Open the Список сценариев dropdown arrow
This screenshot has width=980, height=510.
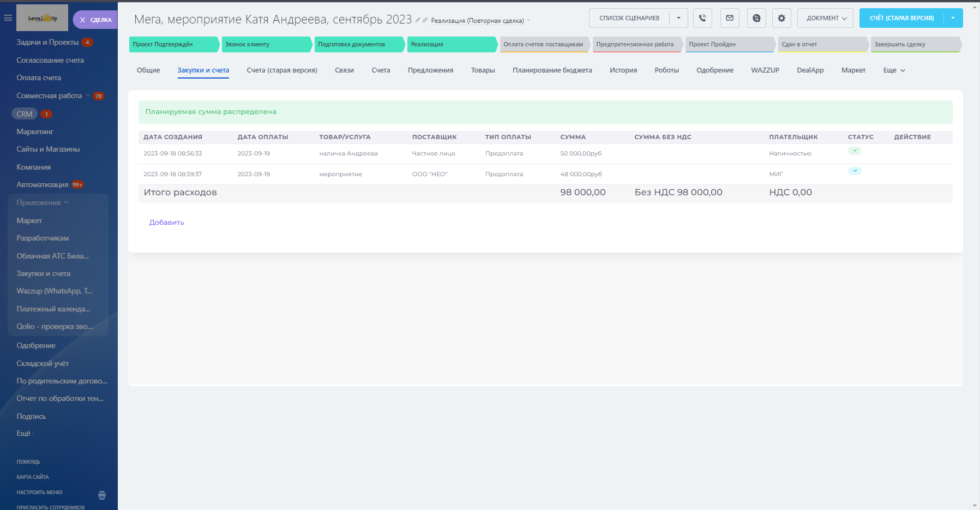click(678, 18)
